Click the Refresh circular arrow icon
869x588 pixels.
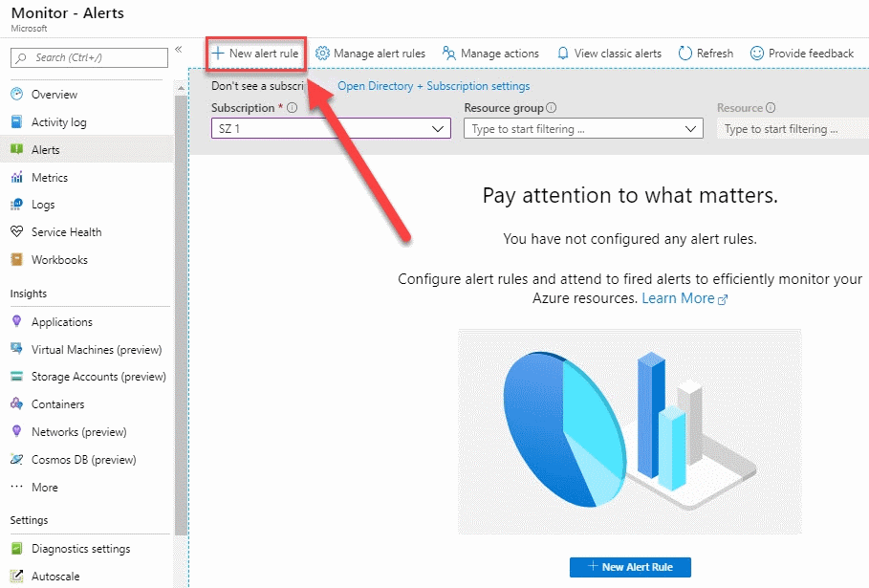[685, 54]
